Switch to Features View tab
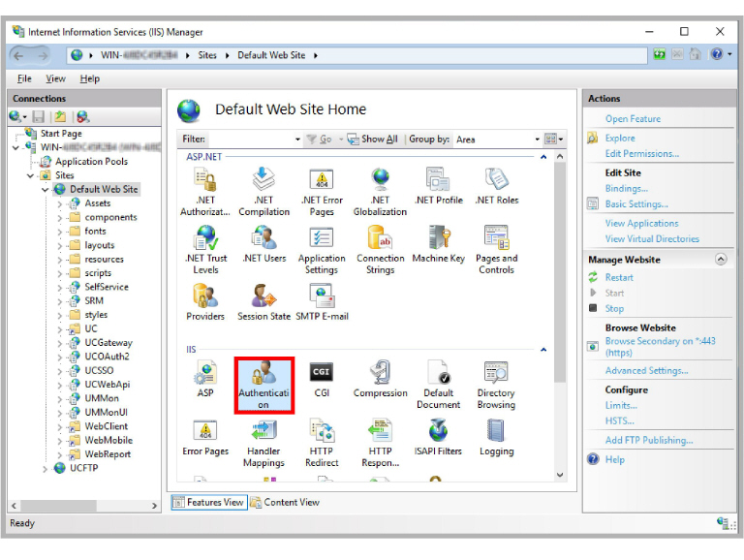This screenshot has width=744, height=560. point(209,502)
